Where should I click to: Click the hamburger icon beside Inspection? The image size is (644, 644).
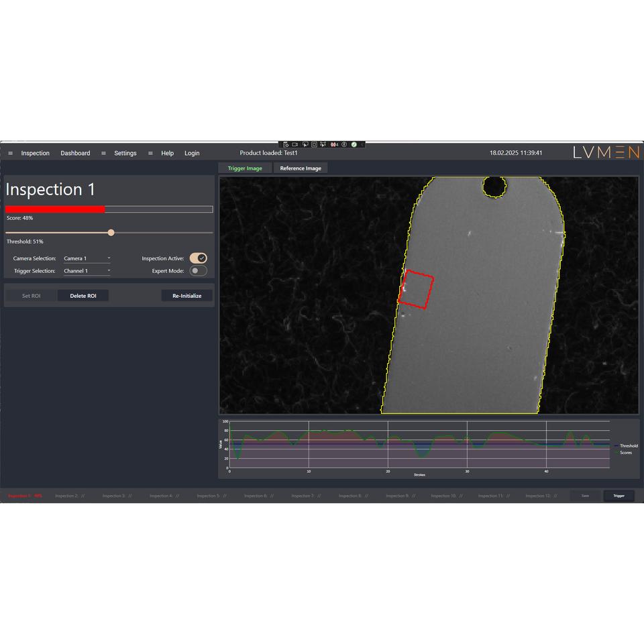tap(10, 153)
